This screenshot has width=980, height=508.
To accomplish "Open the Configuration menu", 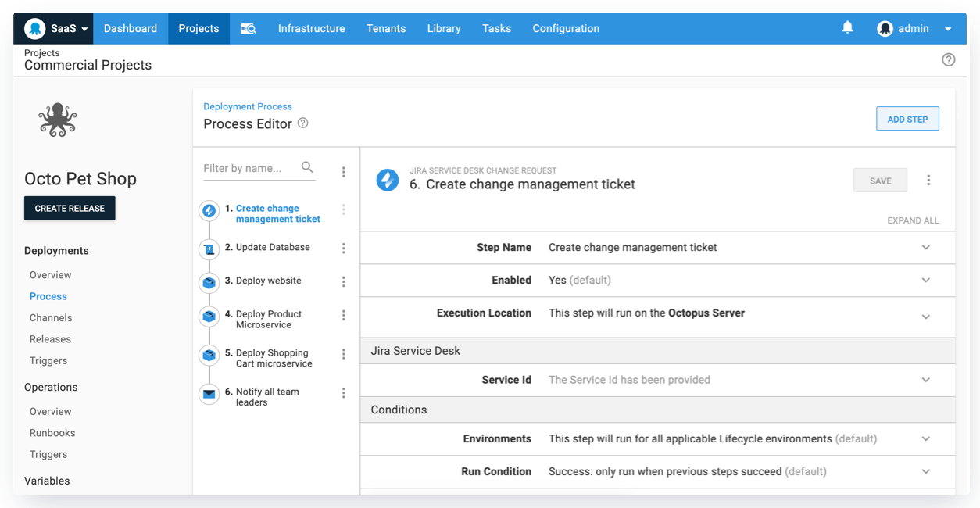I will [566, 28].
